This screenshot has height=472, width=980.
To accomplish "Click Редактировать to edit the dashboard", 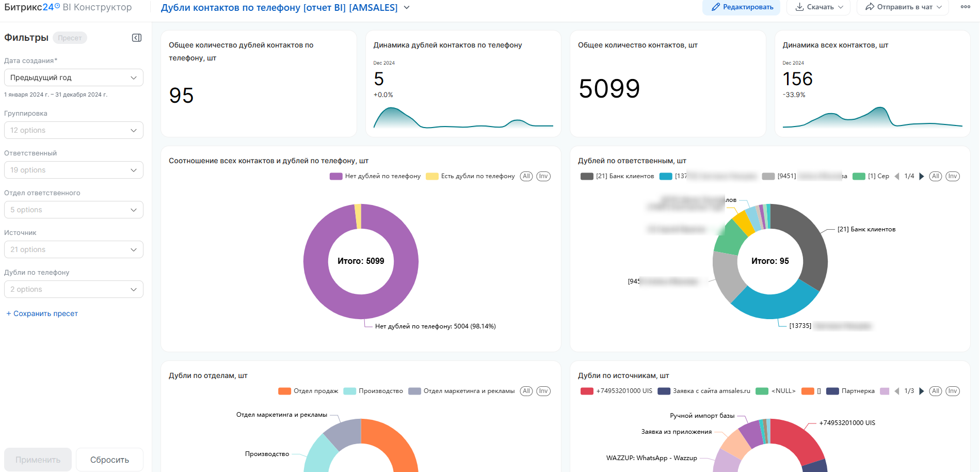I will pos(741,7).
